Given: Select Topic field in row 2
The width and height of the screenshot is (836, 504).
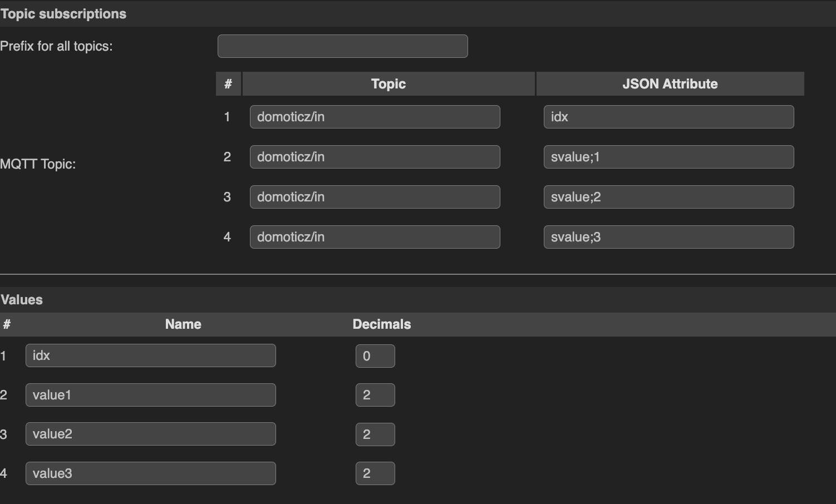Looking at the screenshot, I should pos(375,157).
